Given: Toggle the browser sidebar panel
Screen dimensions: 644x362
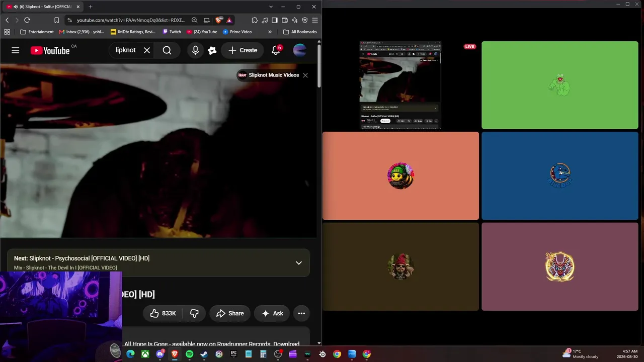Looking at the screenshot, I should click(275, 20).
